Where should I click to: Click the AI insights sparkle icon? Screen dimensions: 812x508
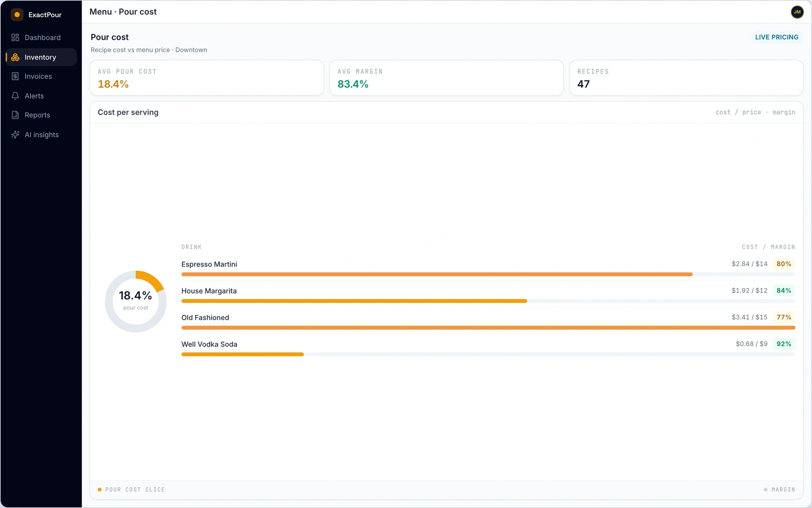pos(15,135)
